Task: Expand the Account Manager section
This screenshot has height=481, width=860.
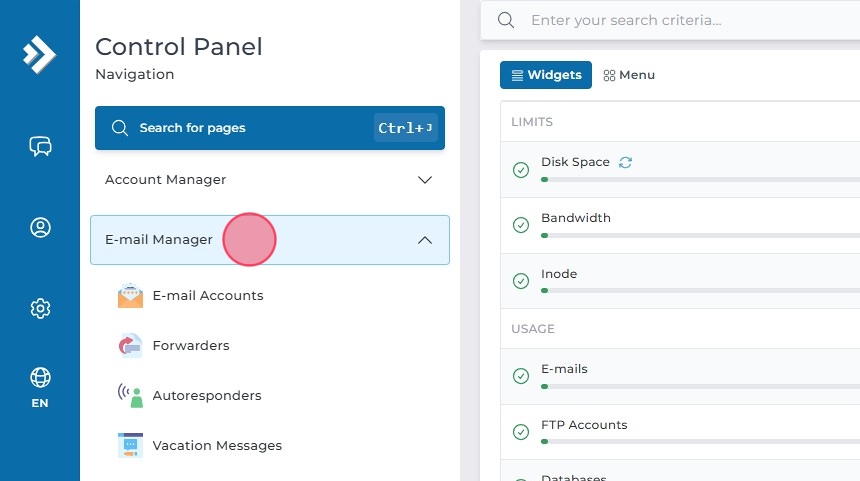Action: pos(424,180)
